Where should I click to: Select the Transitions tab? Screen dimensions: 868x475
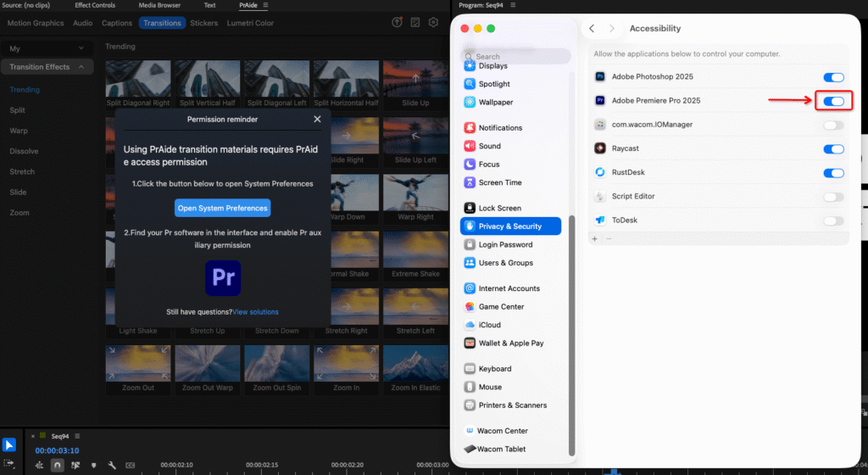(162, 23)
